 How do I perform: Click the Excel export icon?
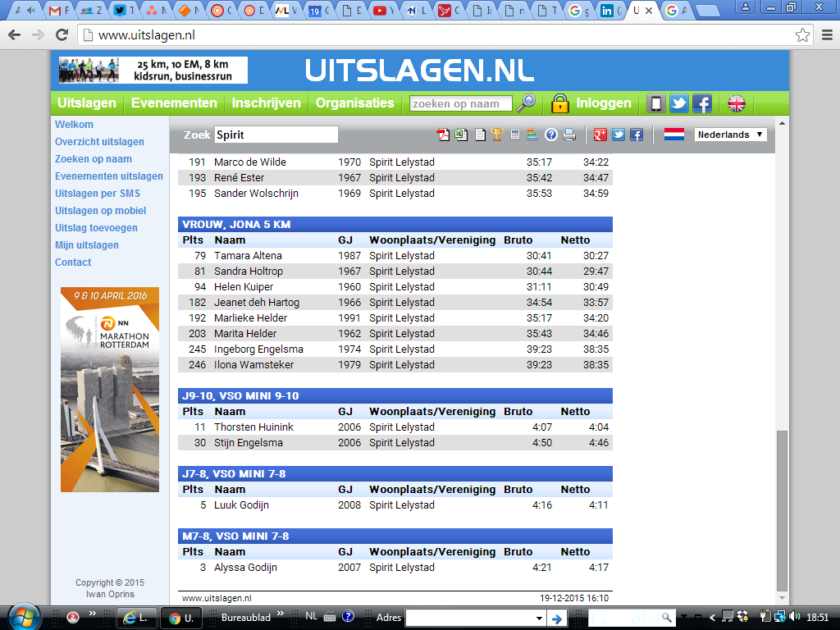461,135
